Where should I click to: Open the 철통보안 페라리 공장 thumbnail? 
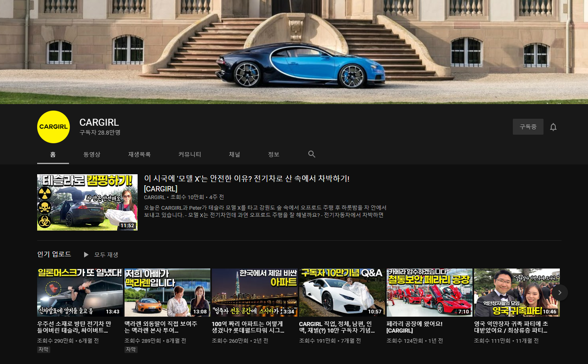(430, 293)
